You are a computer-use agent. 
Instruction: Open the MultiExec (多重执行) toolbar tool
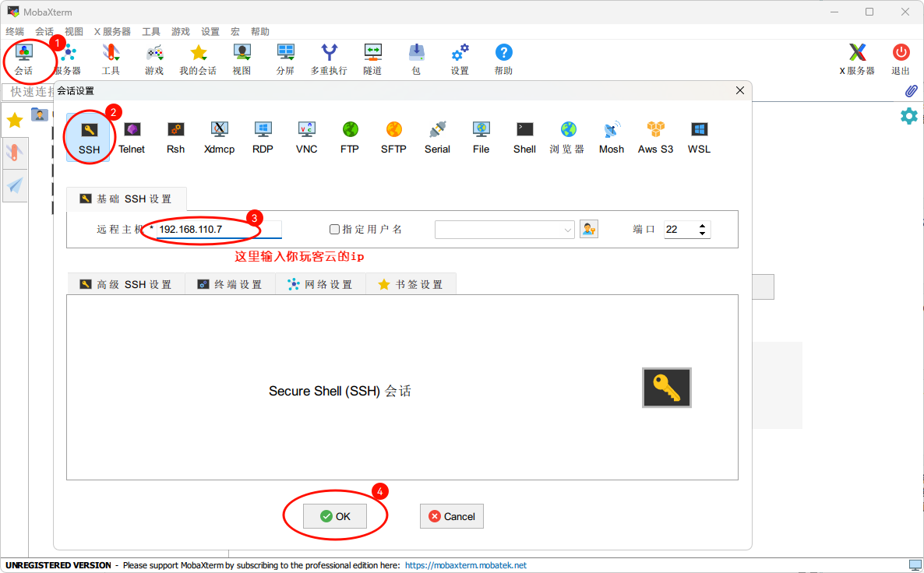(x=329, y=59)
